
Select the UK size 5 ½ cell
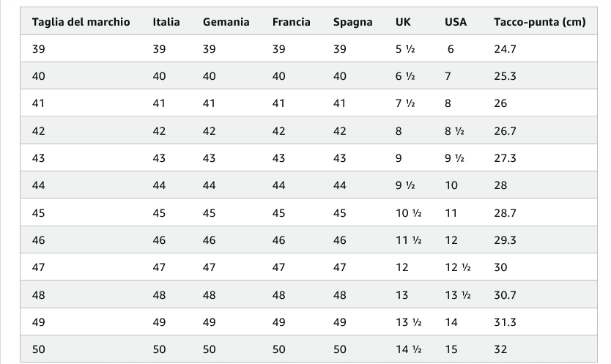coord(405,49)
